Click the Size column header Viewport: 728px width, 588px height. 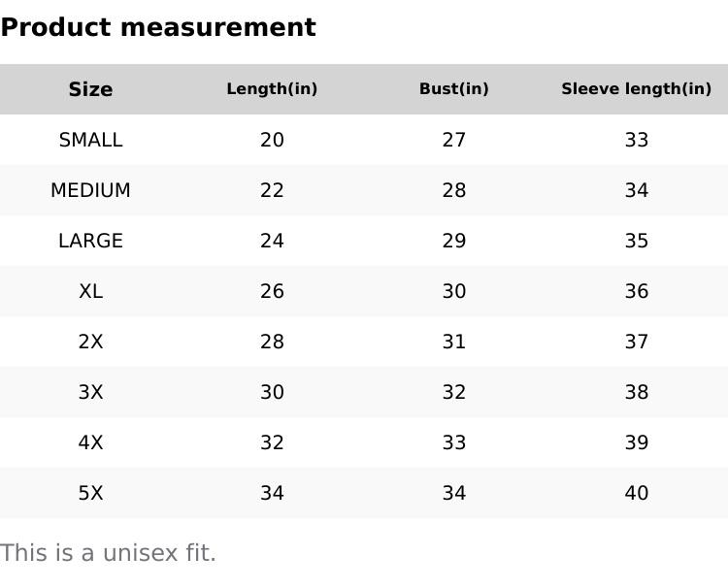(x=90, y=89)
